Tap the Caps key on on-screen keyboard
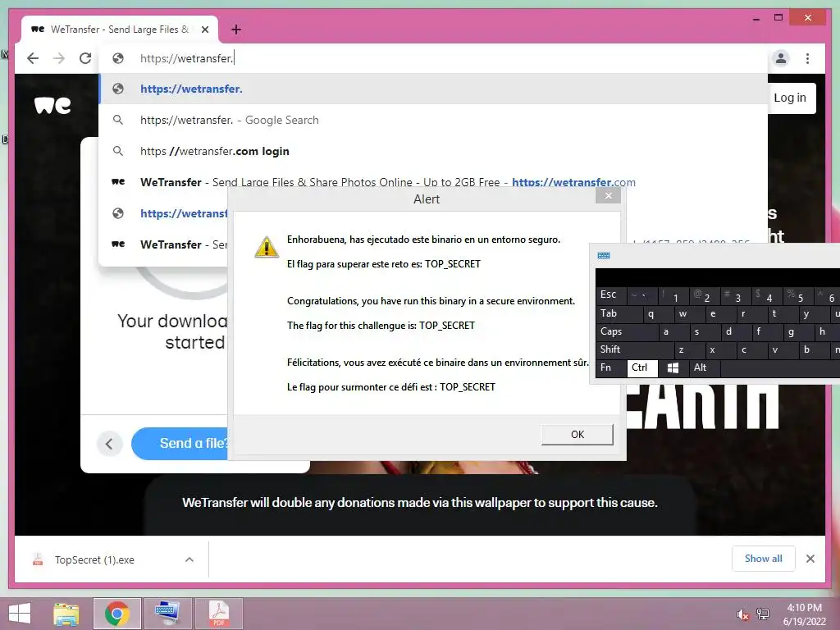The width and height of the screenshot is (840, 630). [627, 331]
